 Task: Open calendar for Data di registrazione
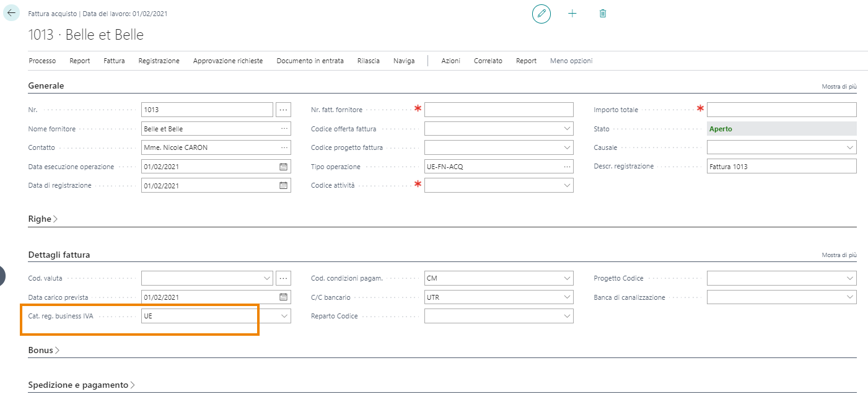click(283, 185)
